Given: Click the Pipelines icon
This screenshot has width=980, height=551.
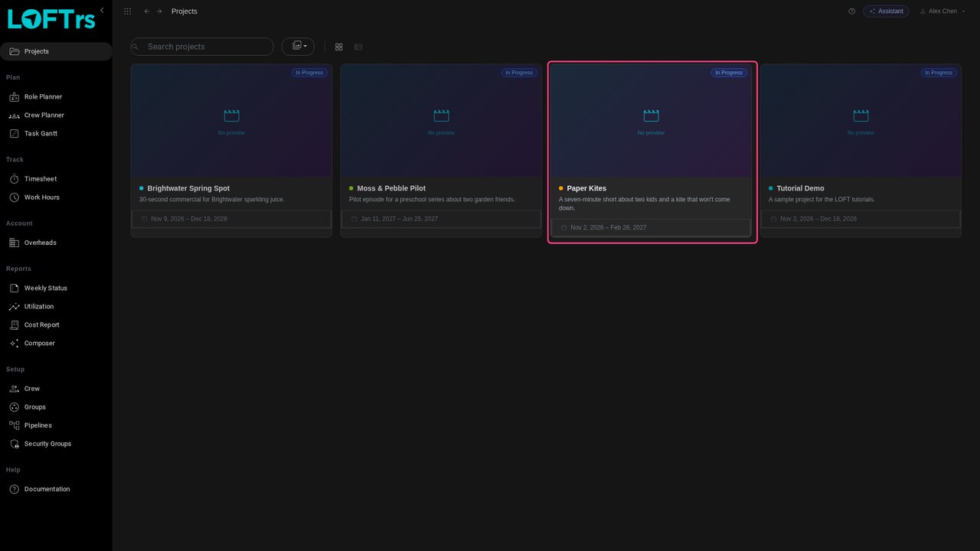Looking at the screenshot, I should coord(14,425).
